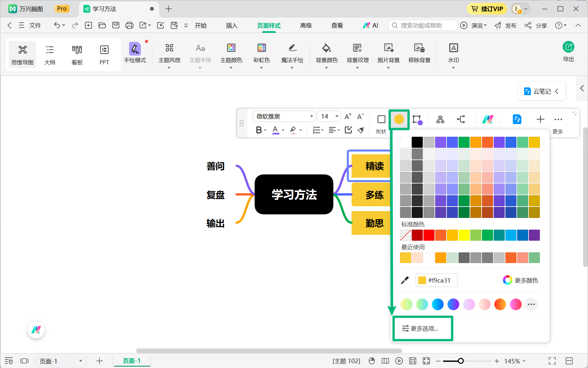Click the border style icon

tap(418, 119)
